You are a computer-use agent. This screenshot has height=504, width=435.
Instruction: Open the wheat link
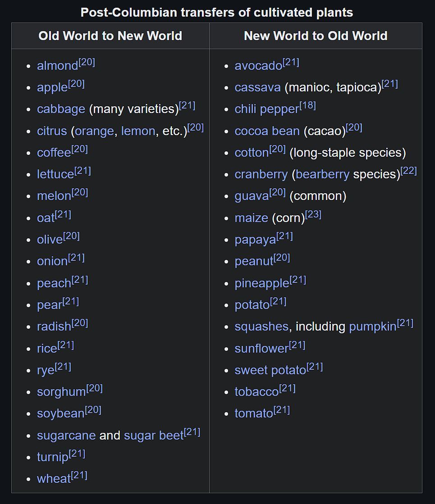coord(54,479)
